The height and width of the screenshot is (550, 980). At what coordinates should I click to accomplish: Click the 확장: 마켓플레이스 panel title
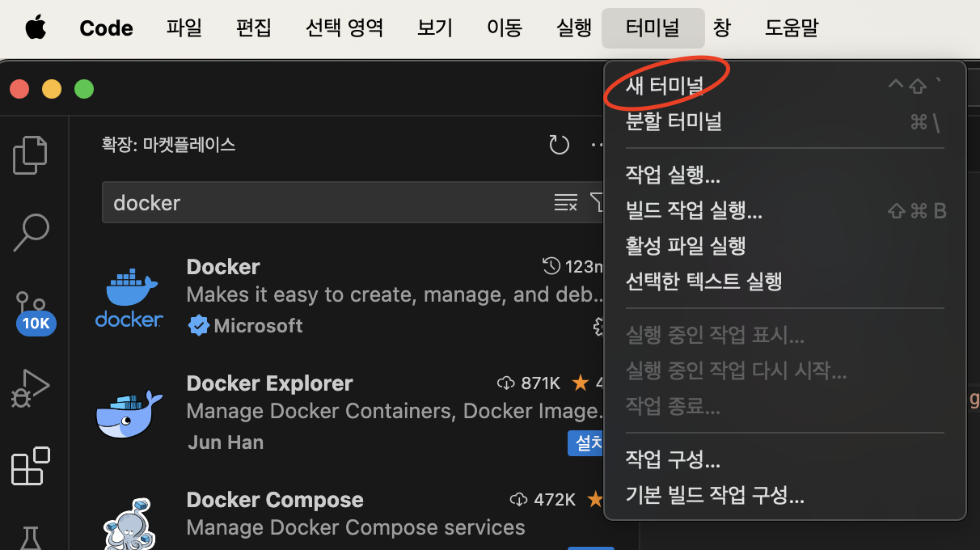168,145
